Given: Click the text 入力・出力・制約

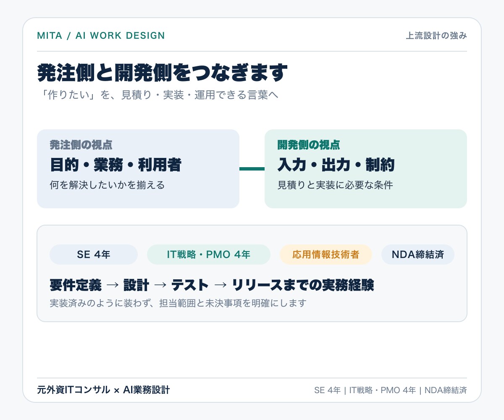Looking at the screenshot, I should click(x=336, y=165).
